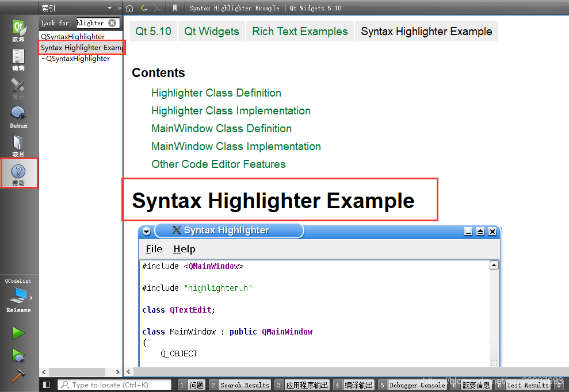Open the compile output pane (4)
This screenshot has height=392, width=569.
click(x=353, y=385)
